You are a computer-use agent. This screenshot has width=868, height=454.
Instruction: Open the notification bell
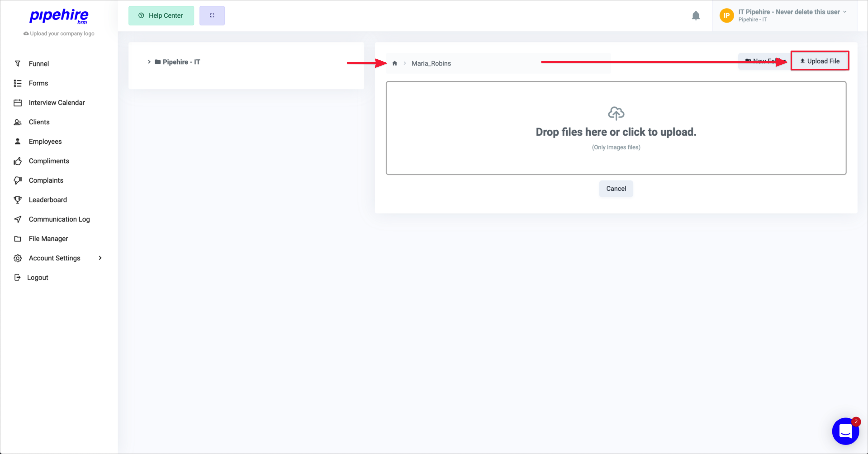pos(696,16)
